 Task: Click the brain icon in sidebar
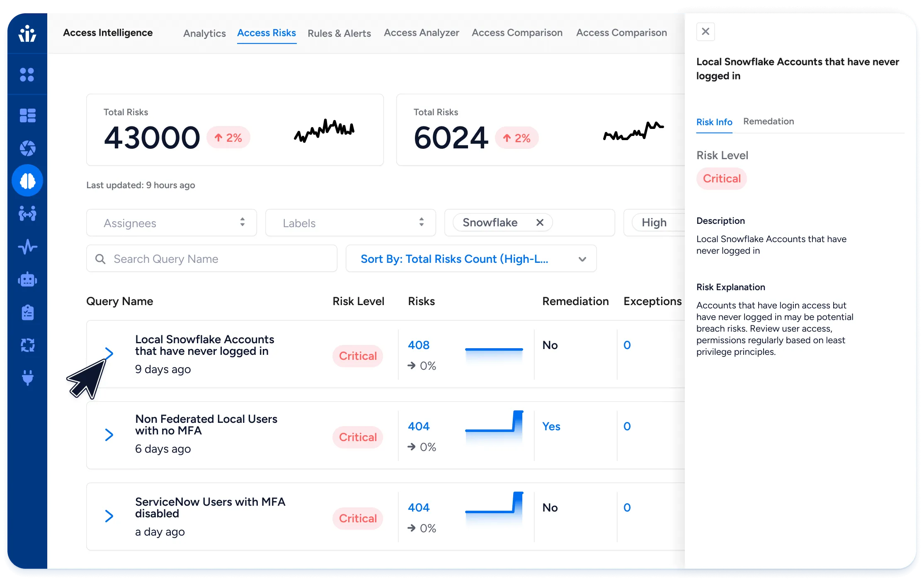(x=27, y=181)
